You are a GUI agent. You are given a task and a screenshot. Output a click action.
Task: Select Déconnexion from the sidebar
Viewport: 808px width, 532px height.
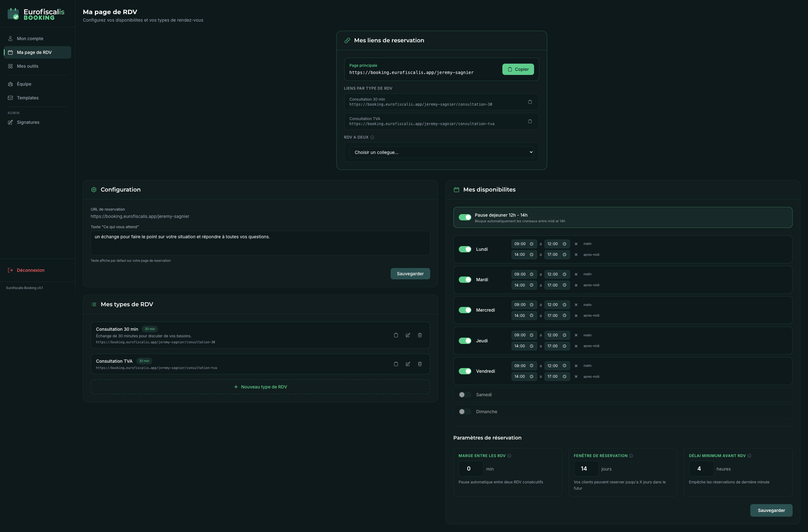30,270
